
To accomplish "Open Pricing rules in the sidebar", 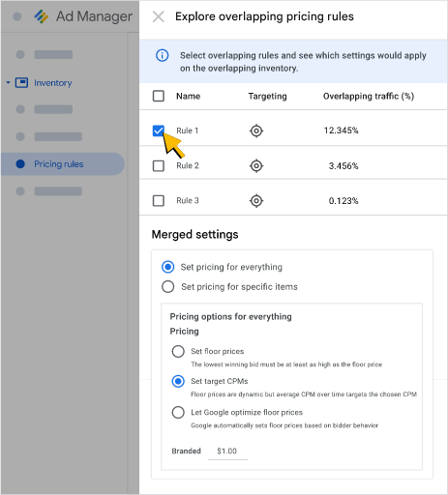I will click(63, 164).
